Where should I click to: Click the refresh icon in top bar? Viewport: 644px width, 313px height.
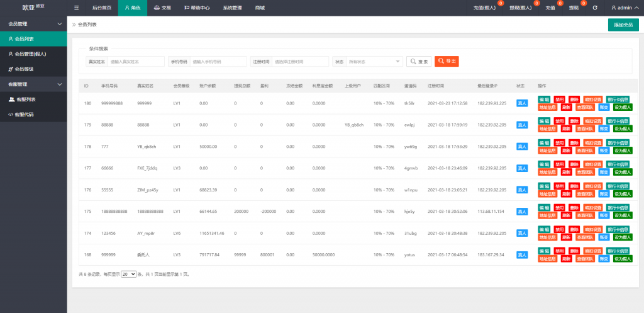click(595, 8)
